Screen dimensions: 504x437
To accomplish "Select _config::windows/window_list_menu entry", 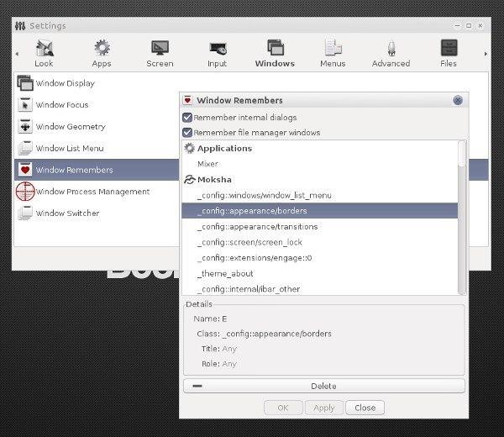I will [320, 195].
